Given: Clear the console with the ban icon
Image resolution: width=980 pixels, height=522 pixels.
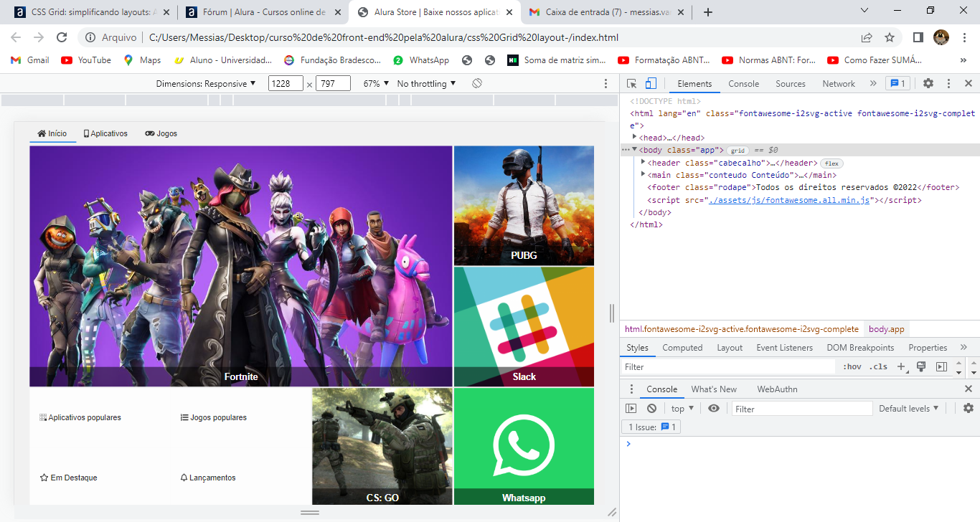Looking at the screenshot, I should 651,409.
